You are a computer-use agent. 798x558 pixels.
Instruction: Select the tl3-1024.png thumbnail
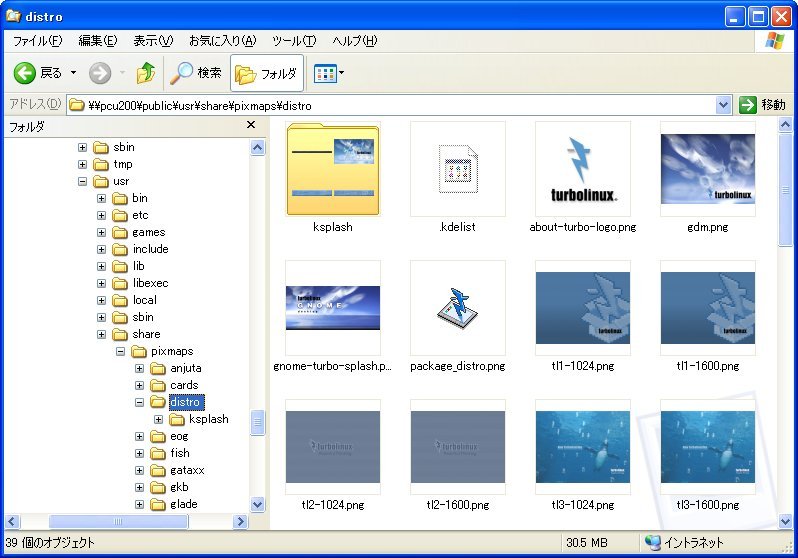click(583, 447)
